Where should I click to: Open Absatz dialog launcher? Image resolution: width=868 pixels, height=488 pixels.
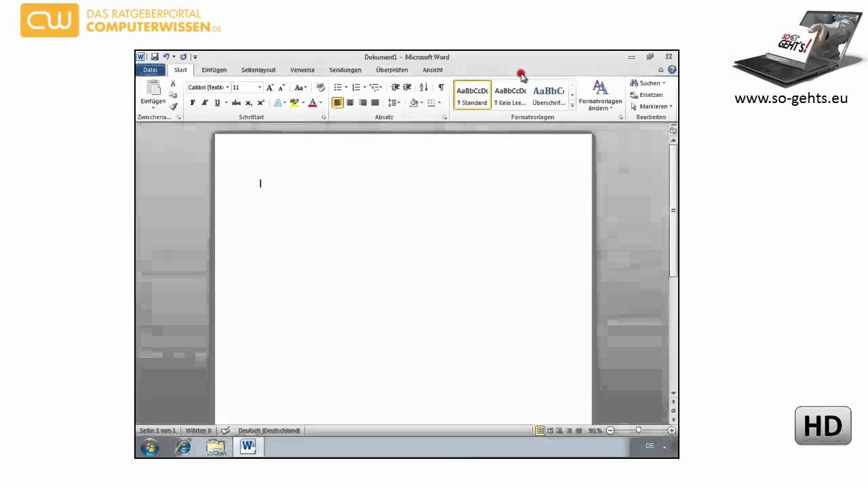point(445,117)
